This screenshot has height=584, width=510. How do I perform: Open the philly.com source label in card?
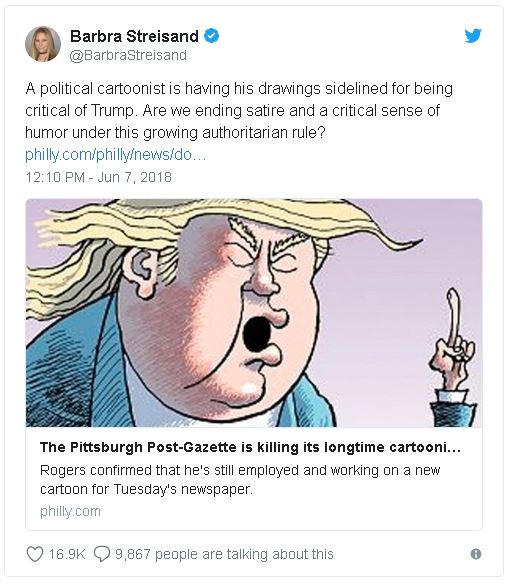pyautogui.click(x=70, y=511)
